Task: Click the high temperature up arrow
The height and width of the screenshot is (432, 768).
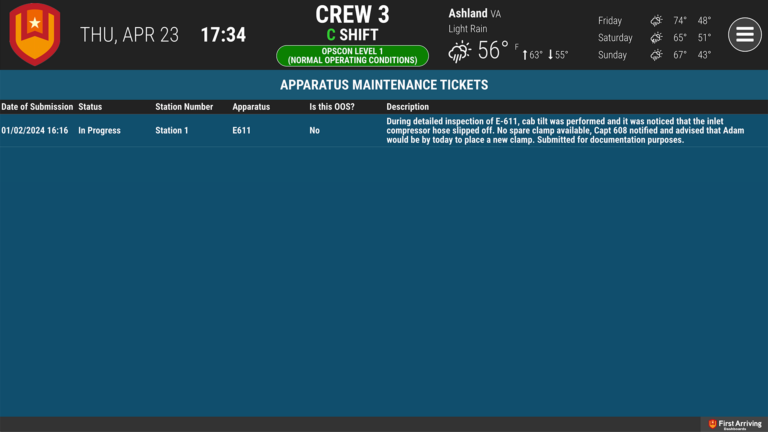Action: point(525,55)
